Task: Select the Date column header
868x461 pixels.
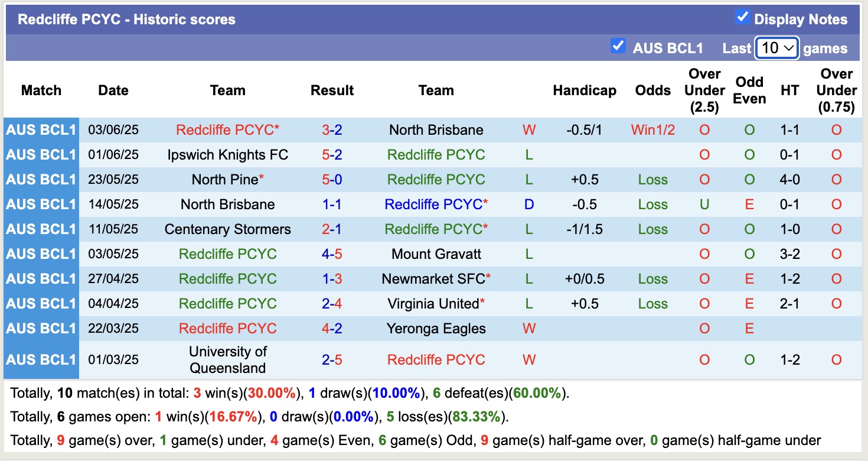Action: tap(113, 90)
